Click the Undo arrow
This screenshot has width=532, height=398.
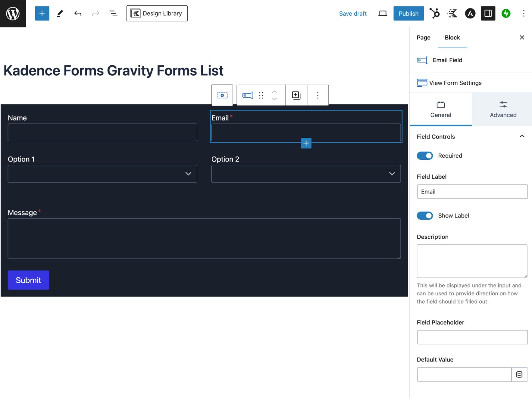[78, 13]
